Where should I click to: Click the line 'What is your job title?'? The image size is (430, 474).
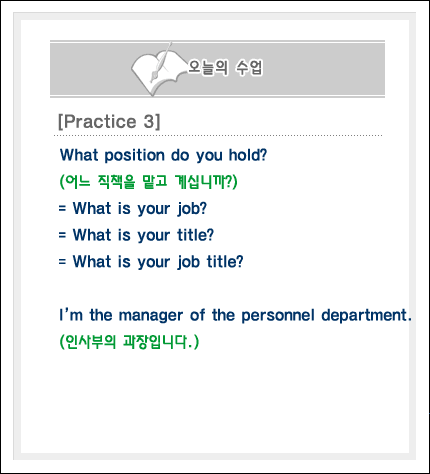click(x=151, y=262)
